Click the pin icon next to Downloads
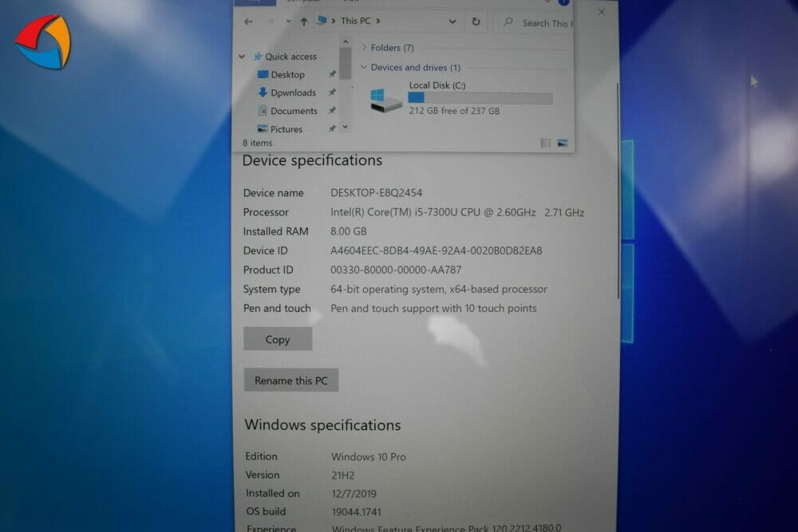Image resolution: width=798 pixels, height=532 pixels. coord(332,92)
